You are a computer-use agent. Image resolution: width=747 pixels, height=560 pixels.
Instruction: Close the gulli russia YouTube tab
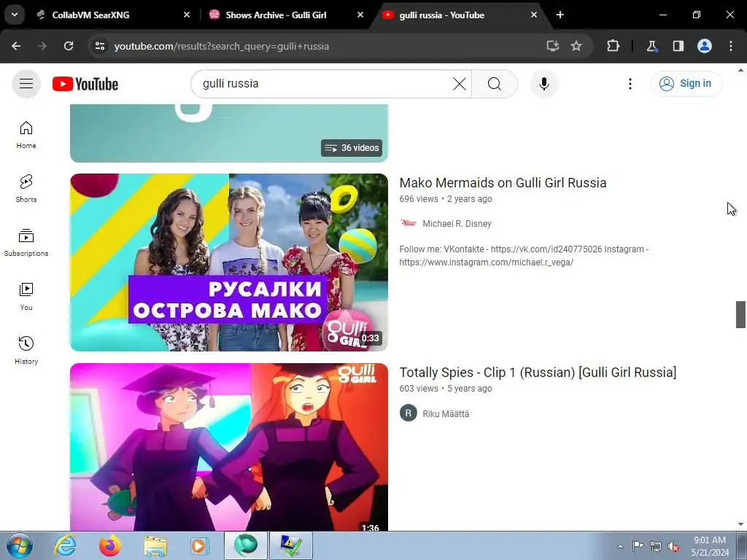533,15
